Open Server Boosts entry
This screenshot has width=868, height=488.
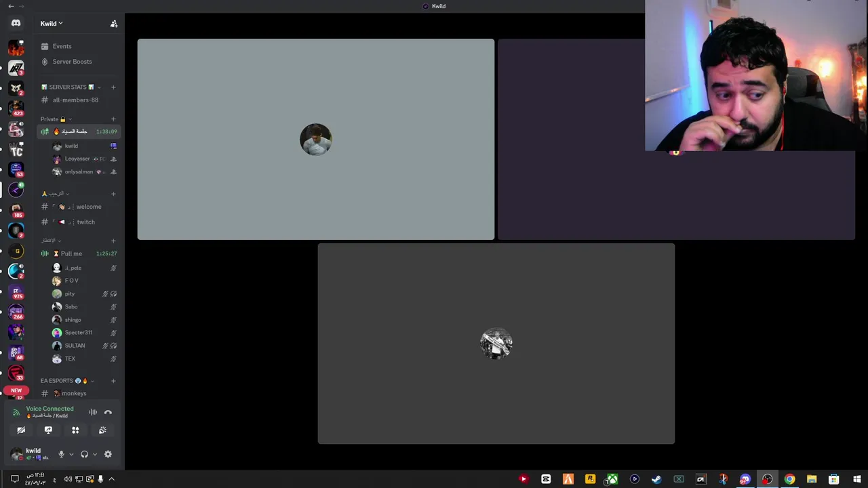pos(78,62)
